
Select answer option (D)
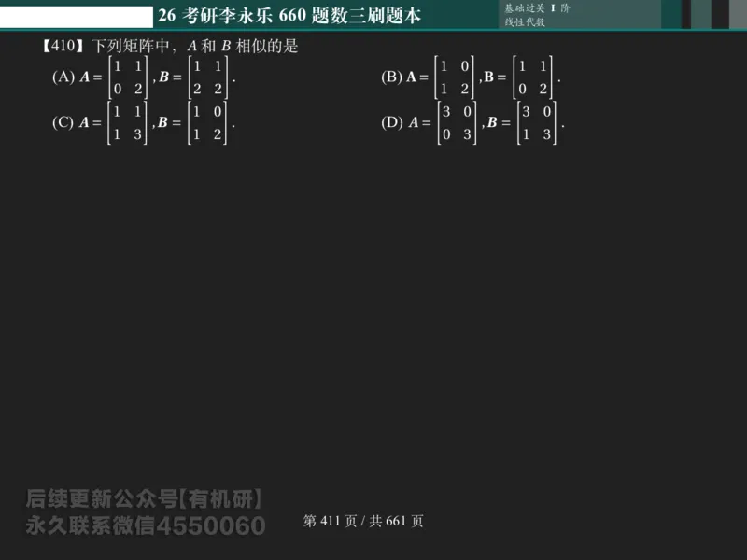coord(390,120)
